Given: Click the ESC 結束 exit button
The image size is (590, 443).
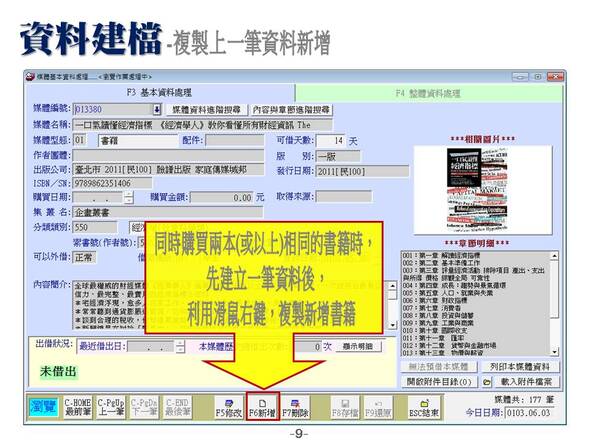Looking at the screenshot, I should (x=424, y=408).
